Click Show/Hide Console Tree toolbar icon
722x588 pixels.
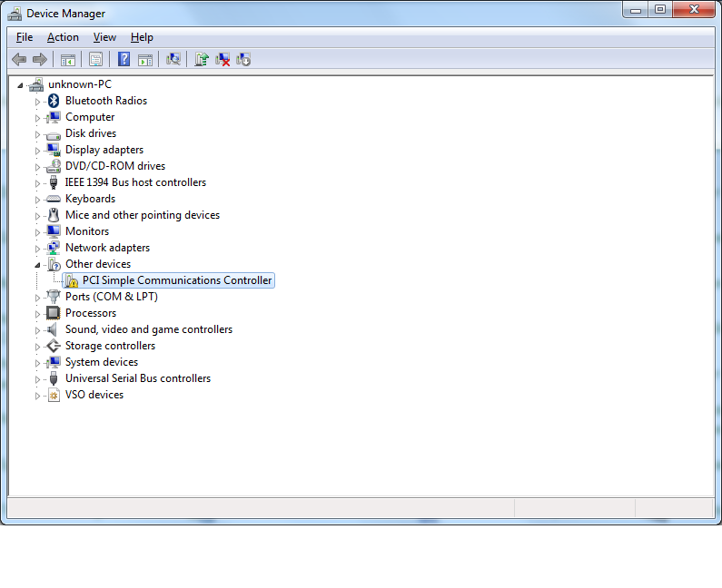click(x=68, y=59)
